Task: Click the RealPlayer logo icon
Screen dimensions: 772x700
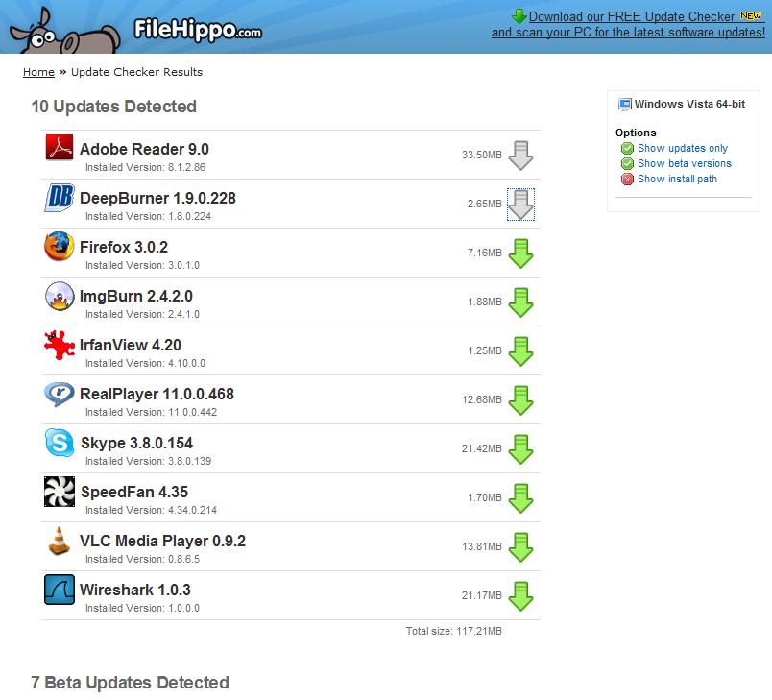Action: pyautogui.click(x=60, y=395)
